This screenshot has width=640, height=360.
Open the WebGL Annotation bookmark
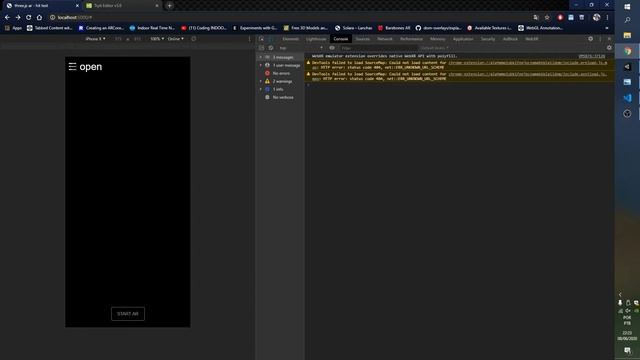(541, 28)
